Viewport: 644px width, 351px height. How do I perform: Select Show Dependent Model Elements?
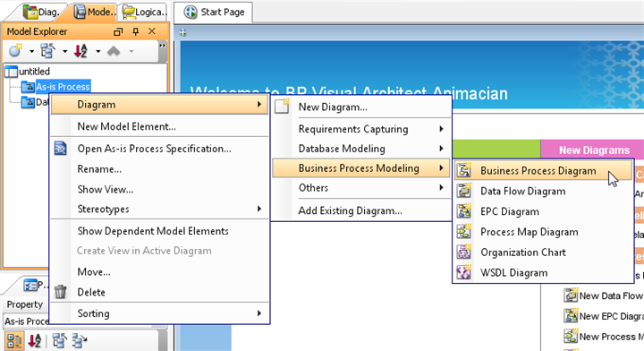pos(159,231)
